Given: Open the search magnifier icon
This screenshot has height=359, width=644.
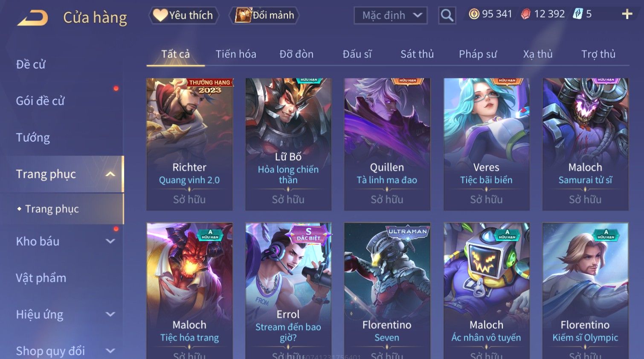Looking at the screenshot, I should click(x=447, y=15).
